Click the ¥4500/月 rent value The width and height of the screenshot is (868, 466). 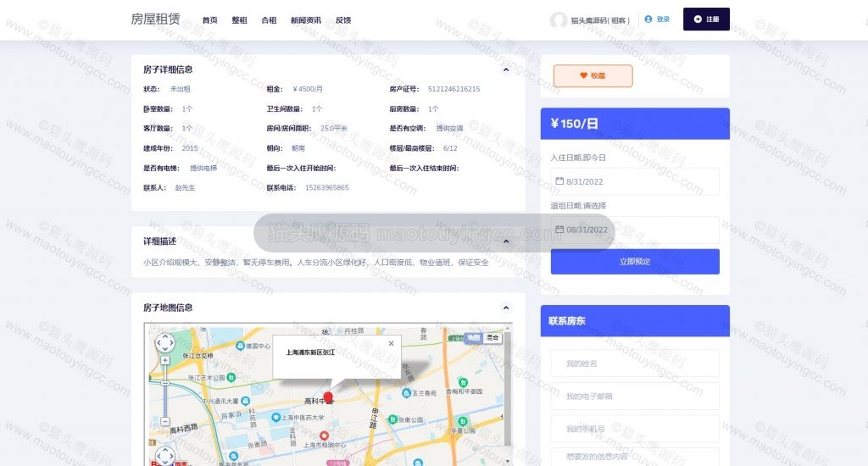click(308, 89)
